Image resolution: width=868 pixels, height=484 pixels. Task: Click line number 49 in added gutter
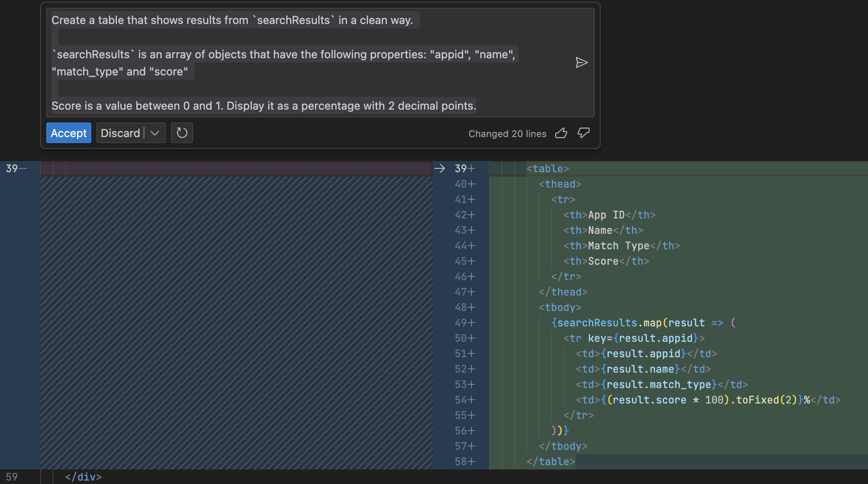click(461, 323)
